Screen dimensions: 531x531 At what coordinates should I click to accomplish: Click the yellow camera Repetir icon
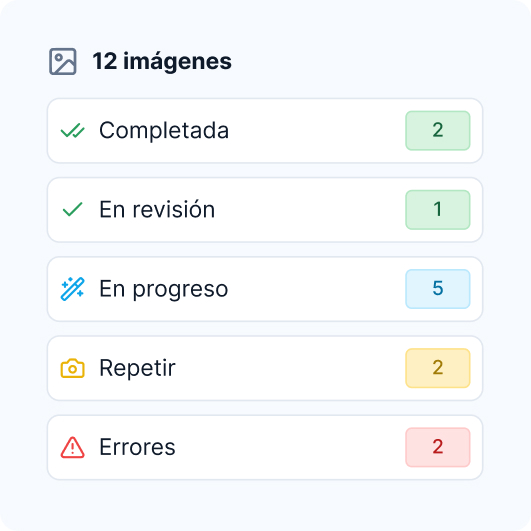(72, 368)
